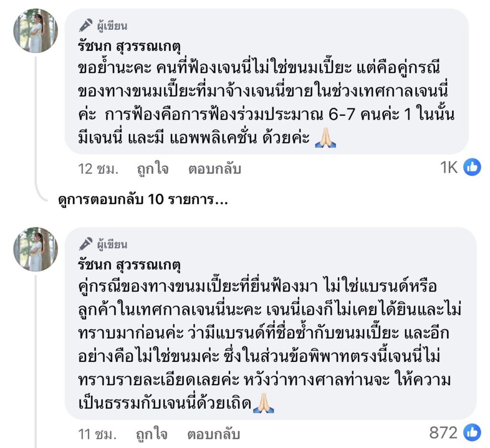Open the profile picture on the 11 ชม. comment
Viewport: 490px width, 448px height.
pos(35,249)
